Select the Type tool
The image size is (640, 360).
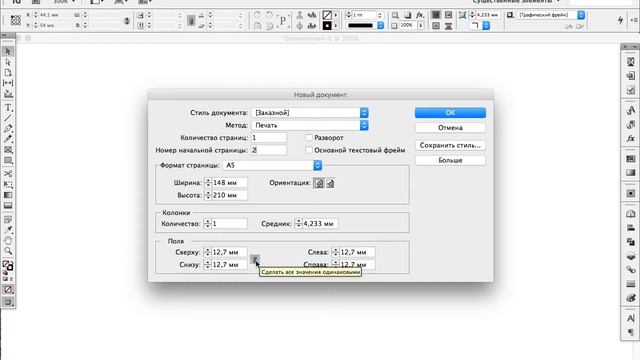[x=8, y=108]
